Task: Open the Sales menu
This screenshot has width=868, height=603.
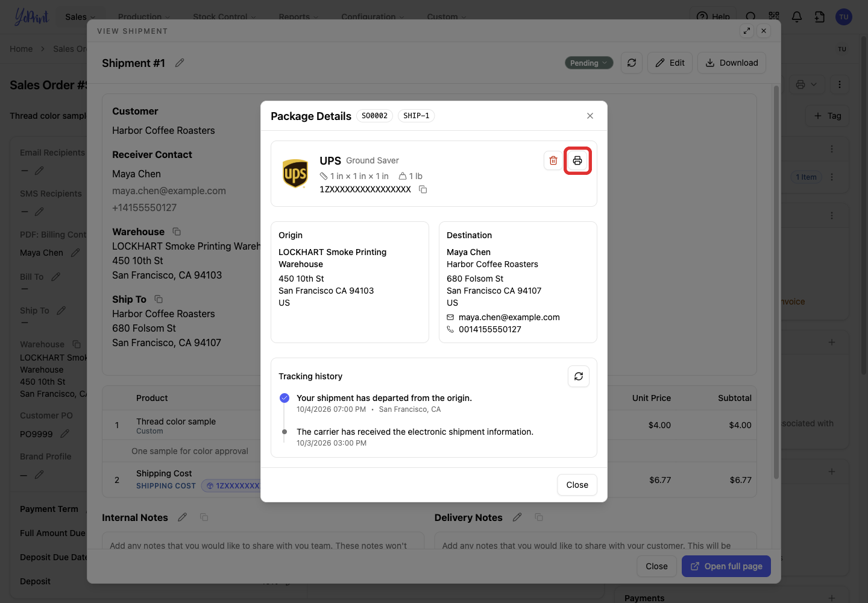Action: [x=80, y=17]
